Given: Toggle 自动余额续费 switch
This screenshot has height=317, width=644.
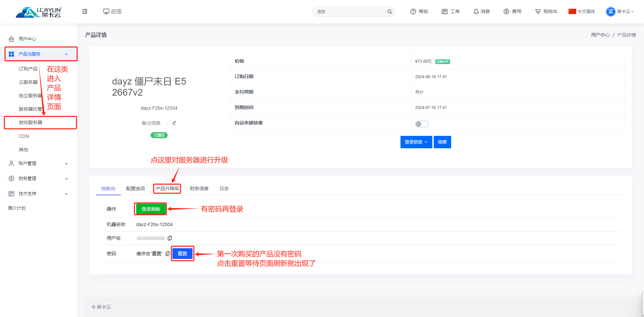Looking at the screenshot, I should click(422, 124).
